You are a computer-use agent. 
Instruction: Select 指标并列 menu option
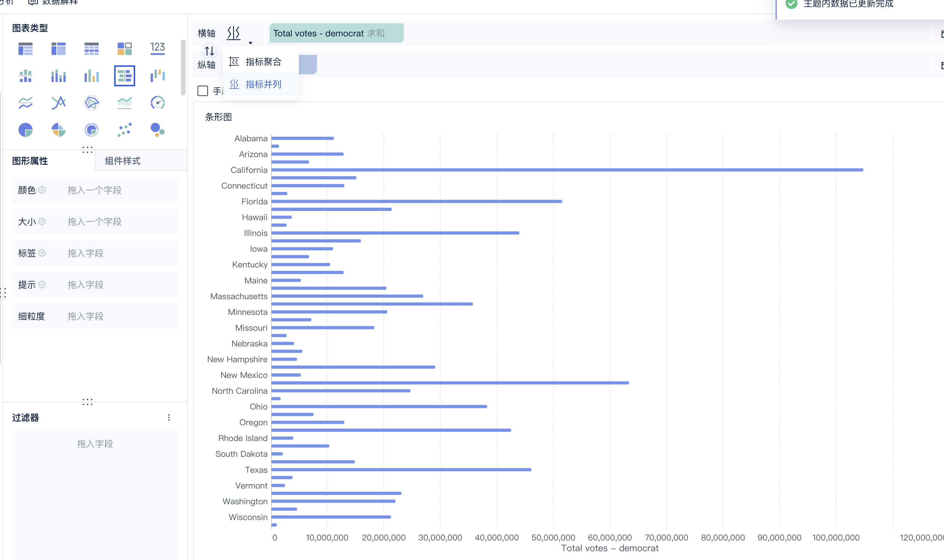pyautogui.click(x=263, y=84)
